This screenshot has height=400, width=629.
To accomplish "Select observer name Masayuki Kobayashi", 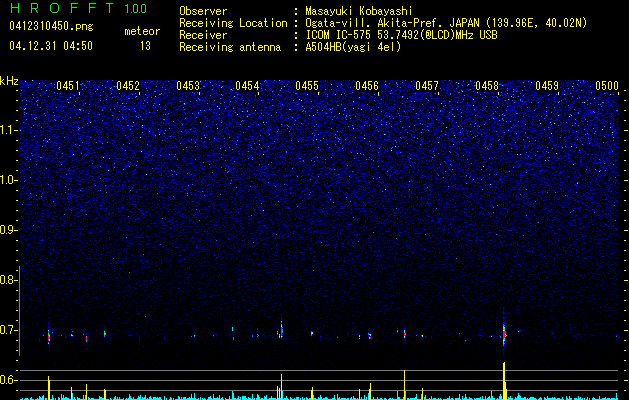I will [359, 11].
